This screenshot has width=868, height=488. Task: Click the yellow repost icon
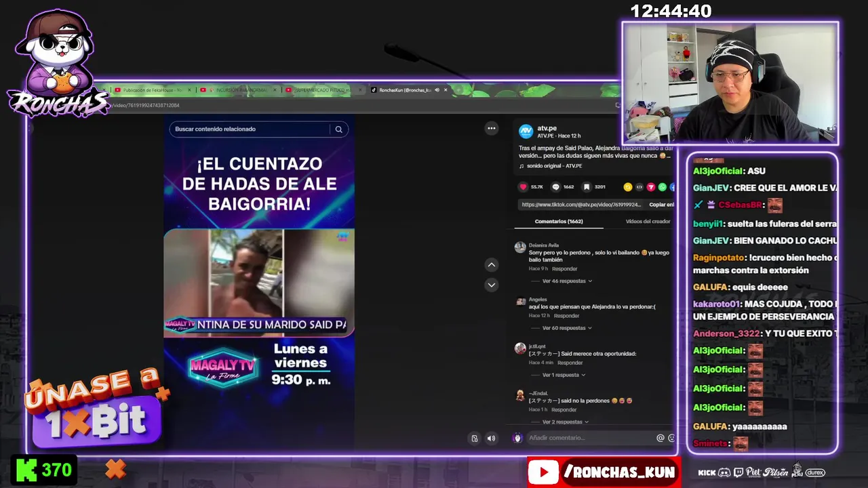pyautogui.click(x=628, y=187)
